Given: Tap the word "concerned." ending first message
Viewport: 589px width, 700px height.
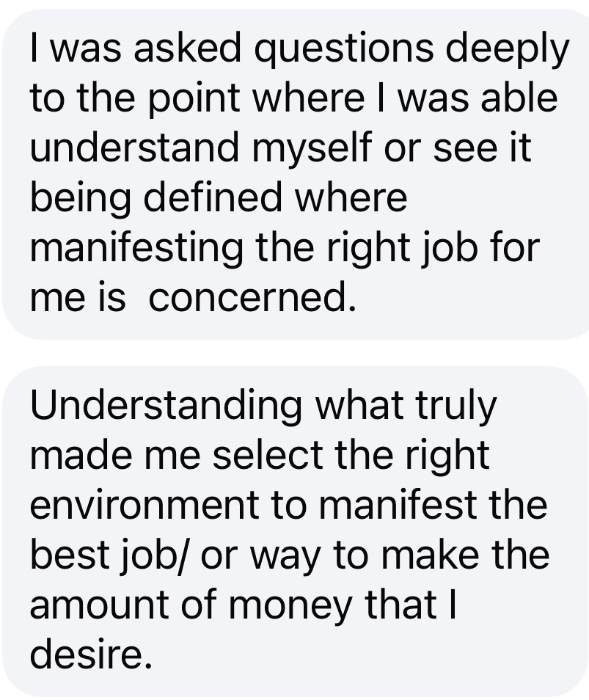Looking at the screenshot, I should (252, 297).
